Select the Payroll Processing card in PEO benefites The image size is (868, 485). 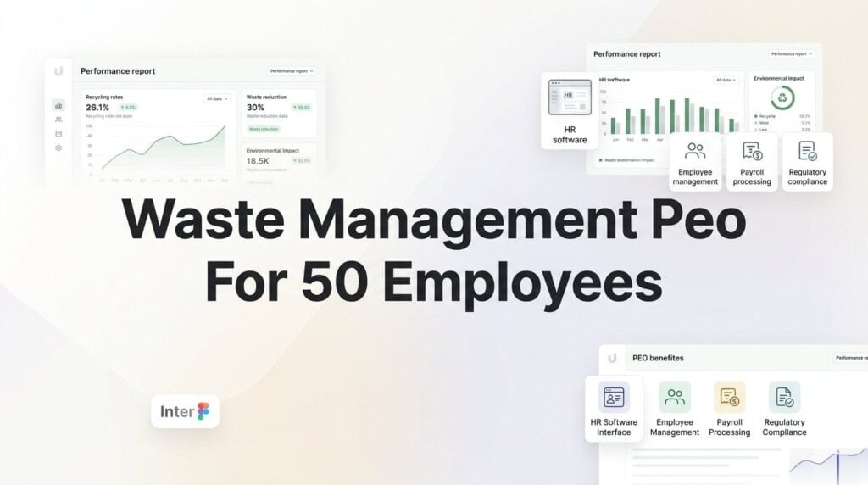(x=729, y=409)
